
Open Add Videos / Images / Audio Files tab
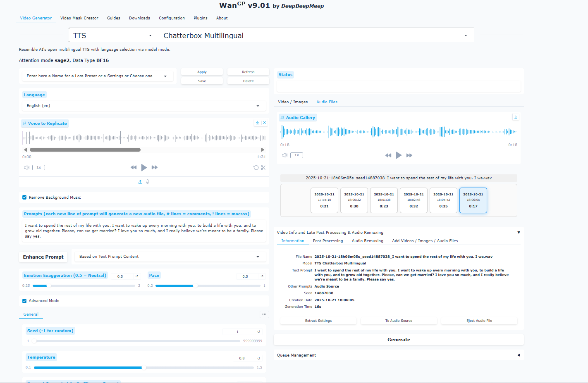tap(425, 241)
